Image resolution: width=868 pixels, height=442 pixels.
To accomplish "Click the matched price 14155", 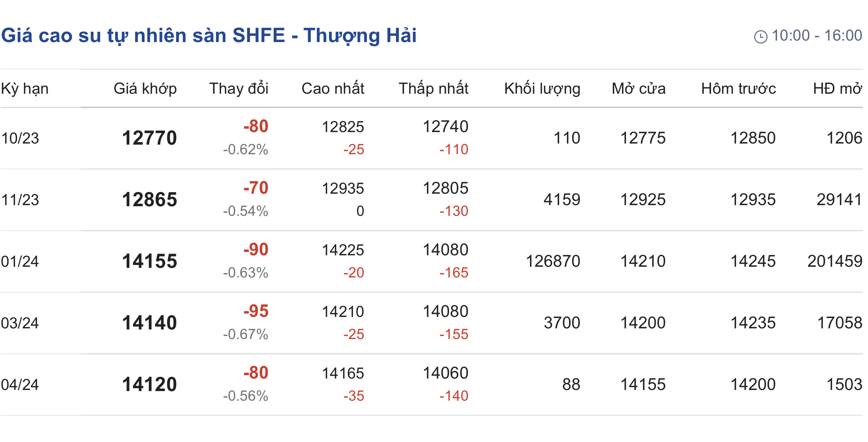I will (x=150, y=261).
